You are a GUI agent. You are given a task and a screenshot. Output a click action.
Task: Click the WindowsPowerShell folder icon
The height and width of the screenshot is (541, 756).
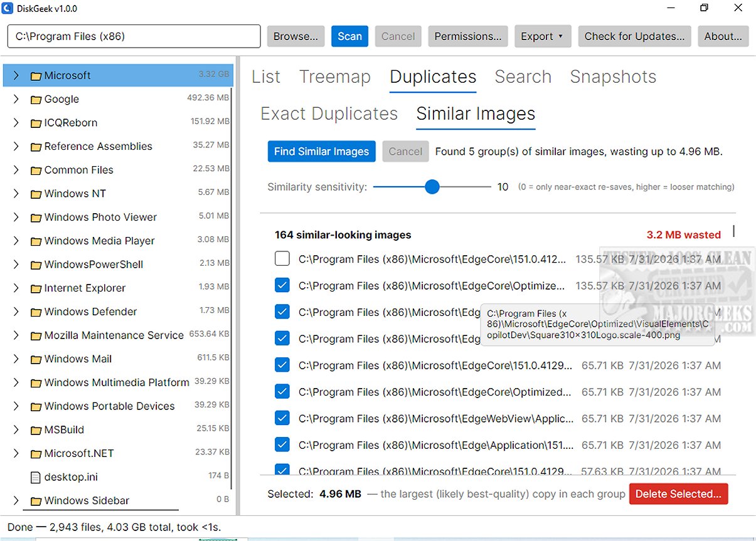click(36, 265)
